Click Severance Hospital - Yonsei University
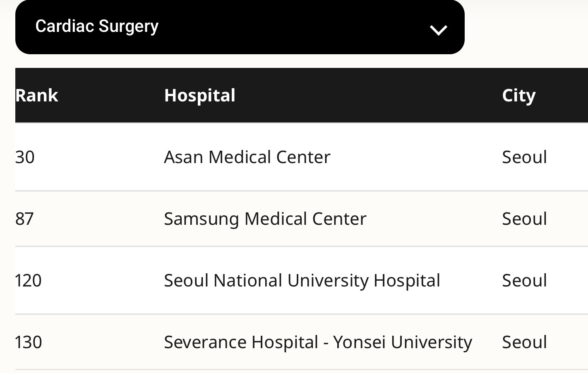Viewport: 588px width, 373px height. [317, 342]
